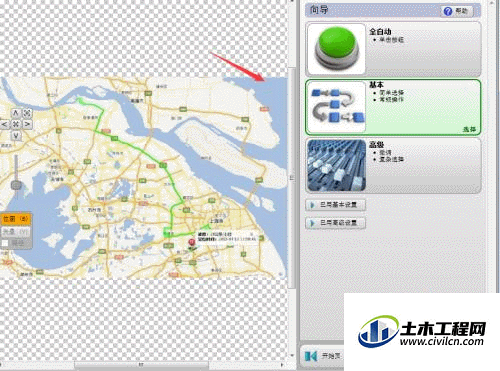Pan the map left with the arrow

[x=4, y=124]
